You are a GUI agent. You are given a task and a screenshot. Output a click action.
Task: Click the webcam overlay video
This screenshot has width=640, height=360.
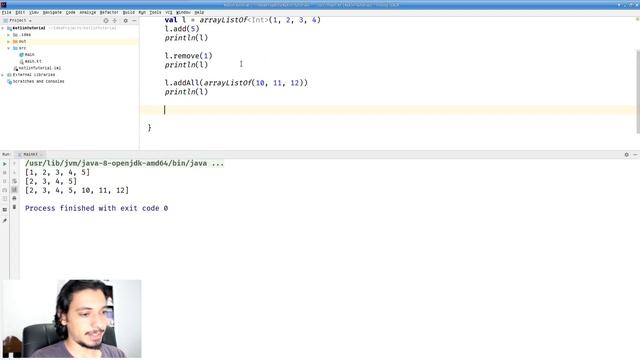[x=72, y=318]
